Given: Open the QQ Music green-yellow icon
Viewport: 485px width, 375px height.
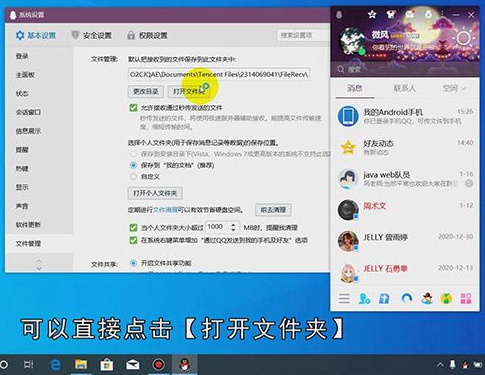Looking at the screenshot, I should coord(446,298).
